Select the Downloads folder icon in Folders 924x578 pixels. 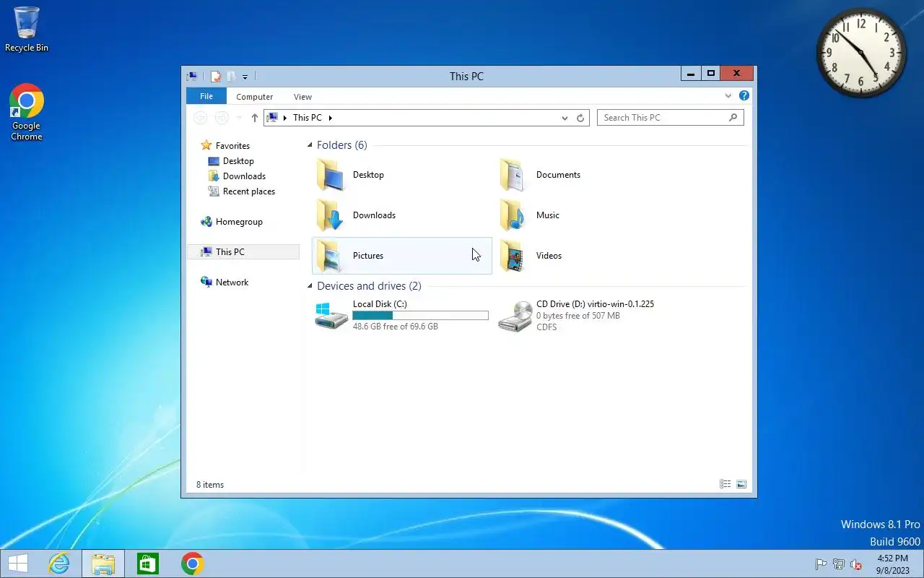pos(331,215)
